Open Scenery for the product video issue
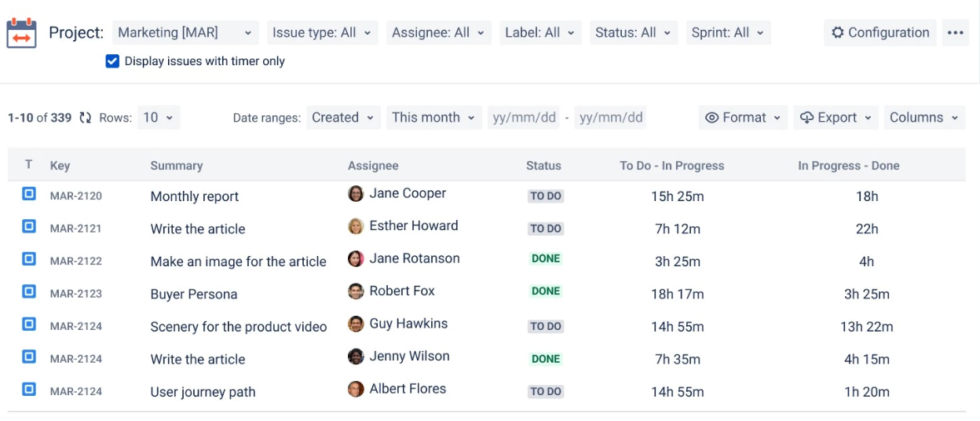Image resolution: width=980 pixels, height=421 pixels. click(x=239, y=327)
